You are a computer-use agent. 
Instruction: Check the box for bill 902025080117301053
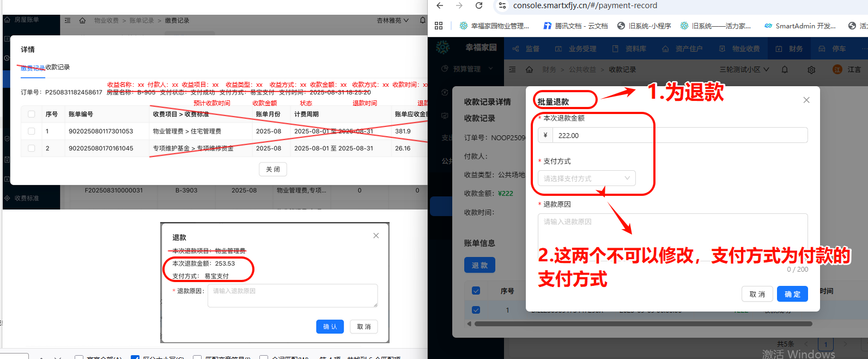pyautogui.click(x=32, y=131)
